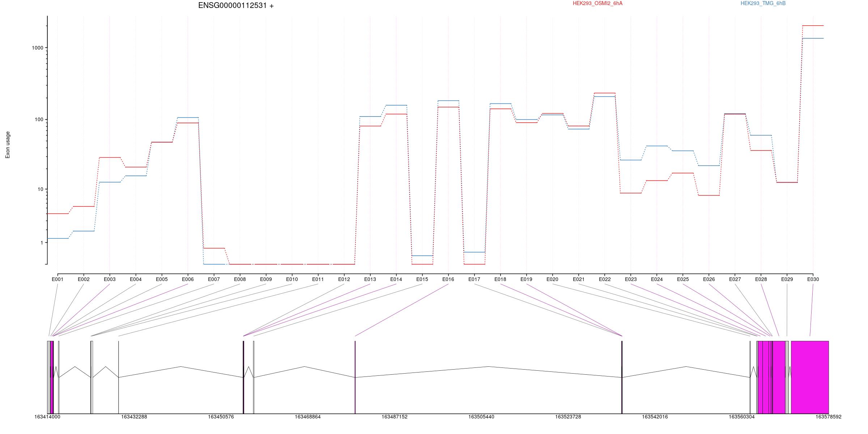
Task: Click exon label E005
Action: [162, 279]
